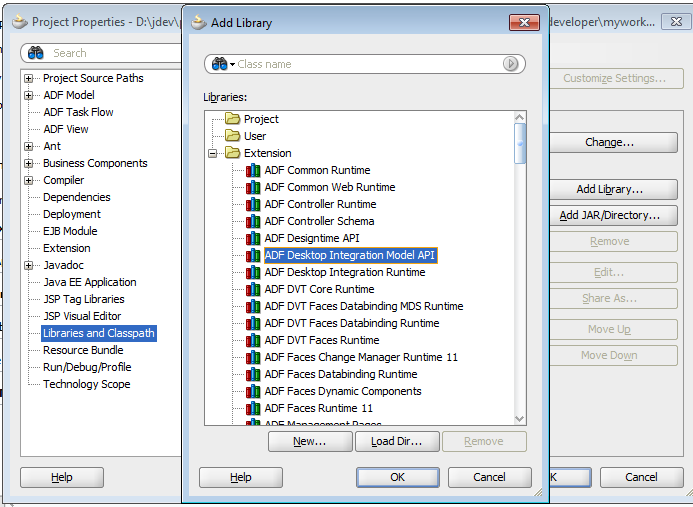Click Add JAR/Directory... button
The width and height of the screenshot is (693, 507).
(x=613, y=215)
